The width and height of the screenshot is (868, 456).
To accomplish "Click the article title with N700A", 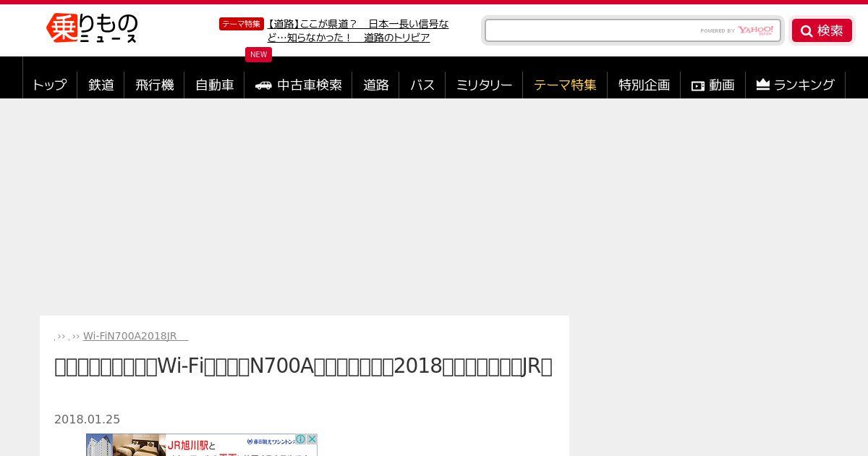I will point(303,366).
